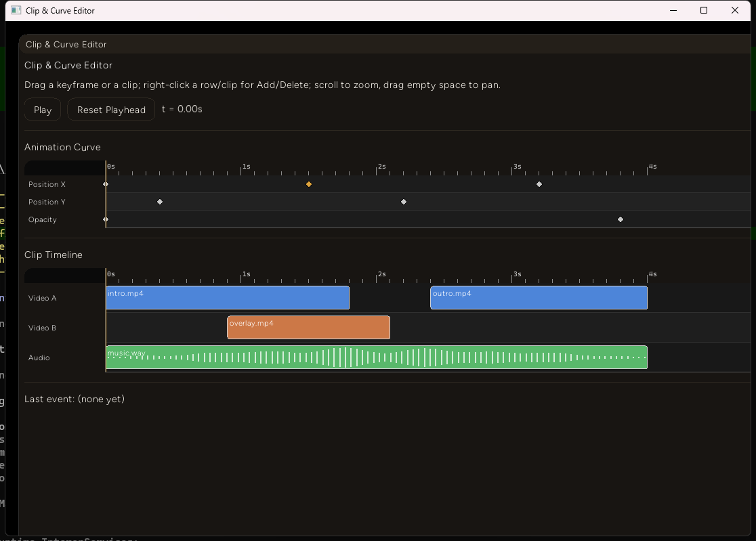
Task: Select the music.wav audio clip
Action: (377, 358)
